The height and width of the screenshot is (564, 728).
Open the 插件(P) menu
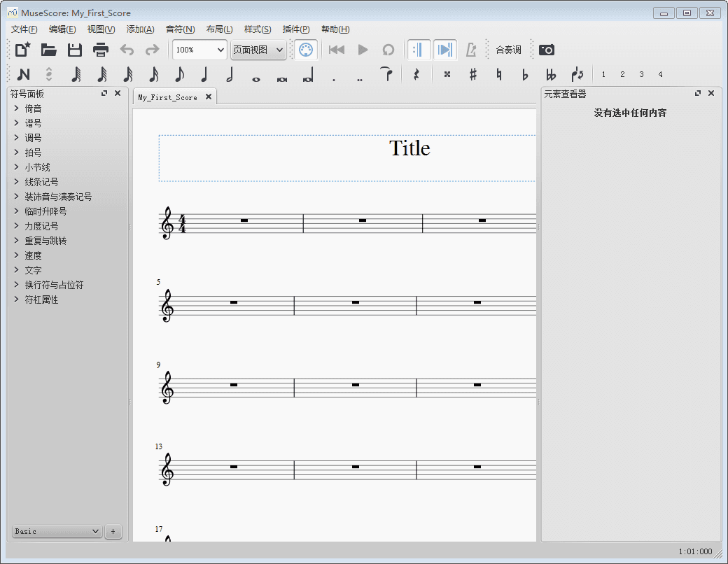pos(295,29)
